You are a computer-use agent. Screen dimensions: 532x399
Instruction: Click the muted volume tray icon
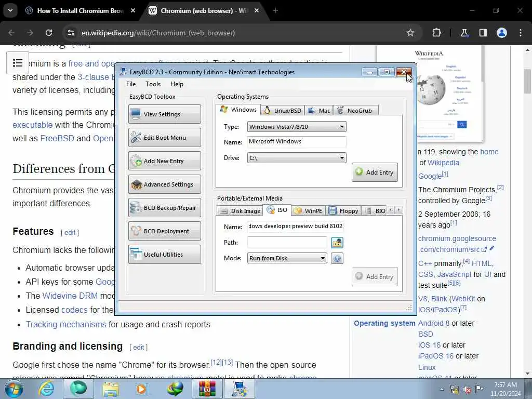[467, 390]
